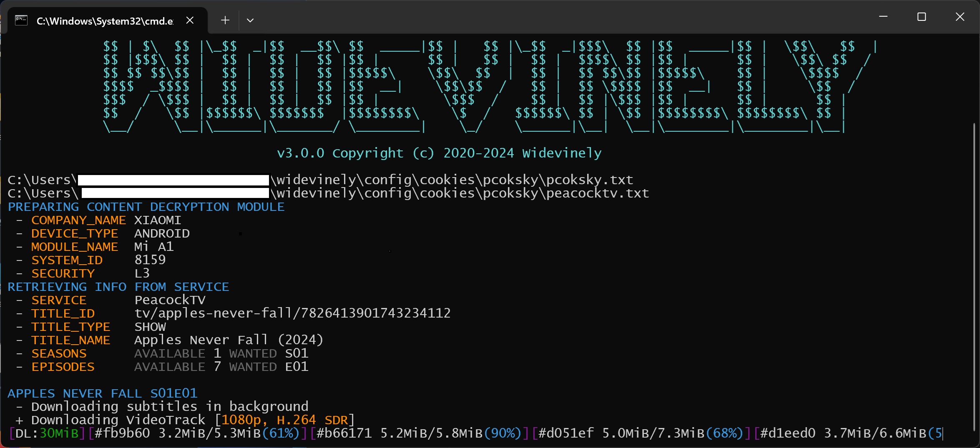
Task: Close the terminal window
Action: point(960,17)
